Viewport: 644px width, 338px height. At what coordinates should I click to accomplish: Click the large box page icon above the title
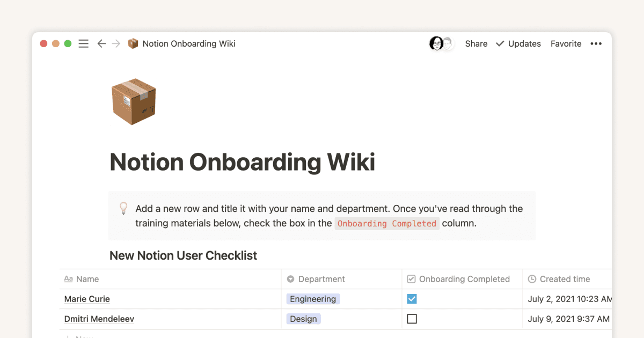(133, 101)
